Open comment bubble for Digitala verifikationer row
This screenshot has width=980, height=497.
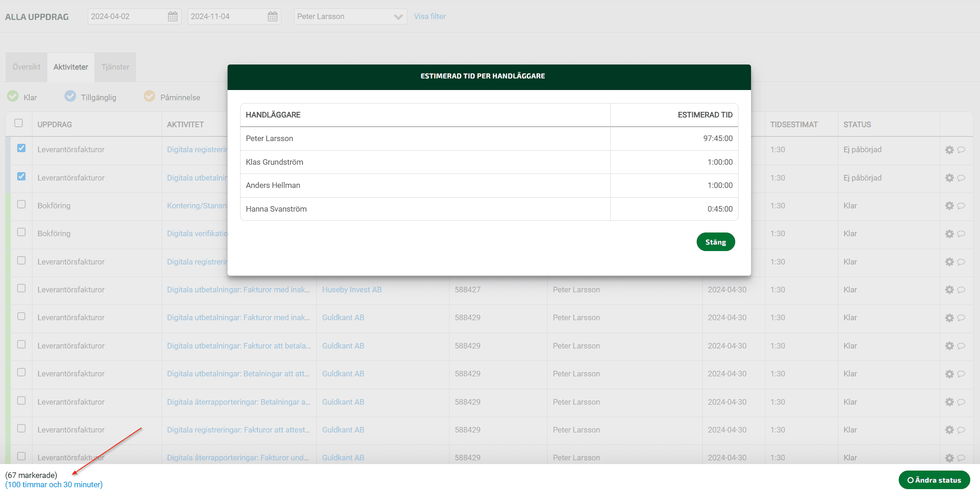(x=961, y=234)
